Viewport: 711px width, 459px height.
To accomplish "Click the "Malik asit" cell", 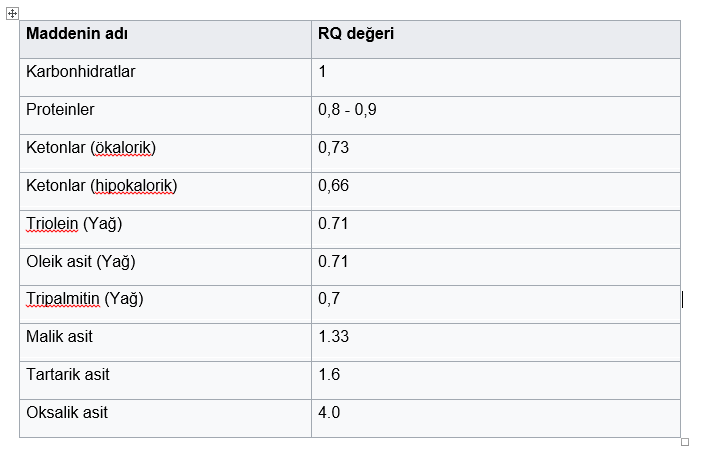I will pyautogui.click(x=59, y=337).
